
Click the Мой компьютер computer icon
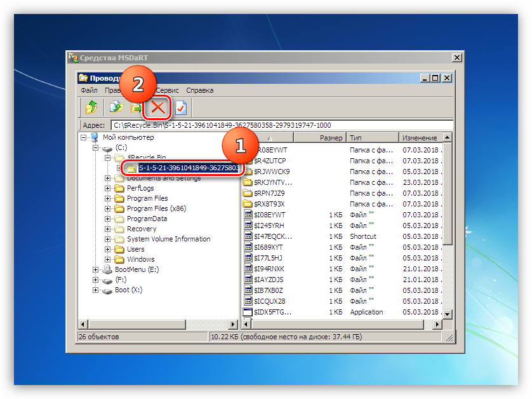95,138
